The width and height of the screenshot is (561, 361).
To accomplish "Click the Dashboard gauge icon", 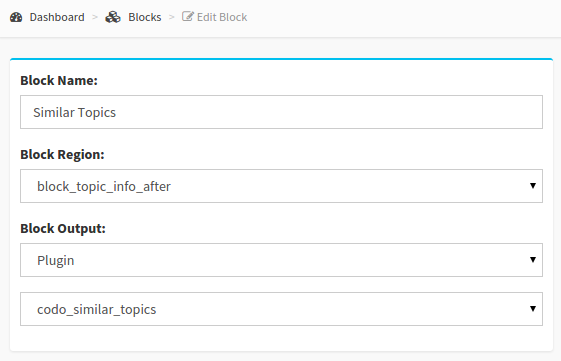I will coord(16,17).
